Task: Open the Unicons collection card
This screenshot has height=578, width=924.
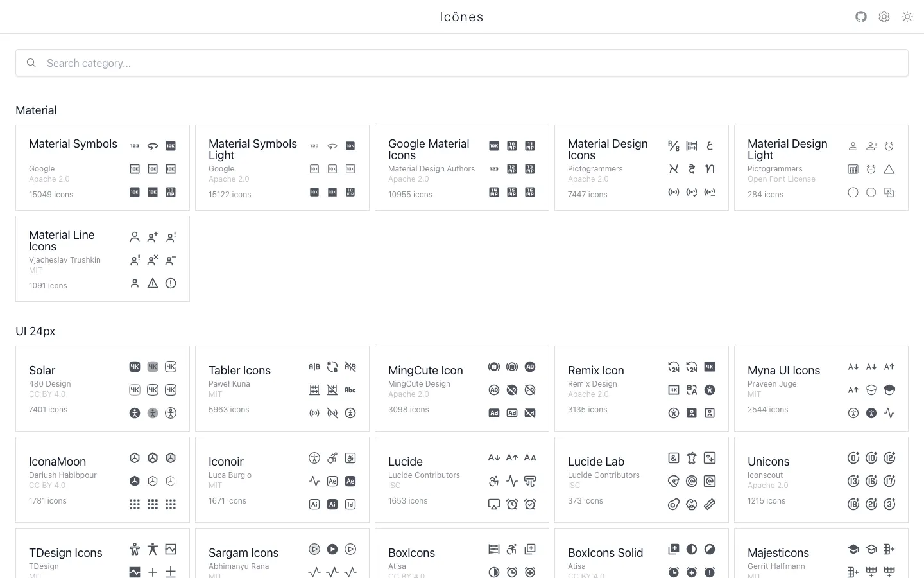Action: pos(768,462)
